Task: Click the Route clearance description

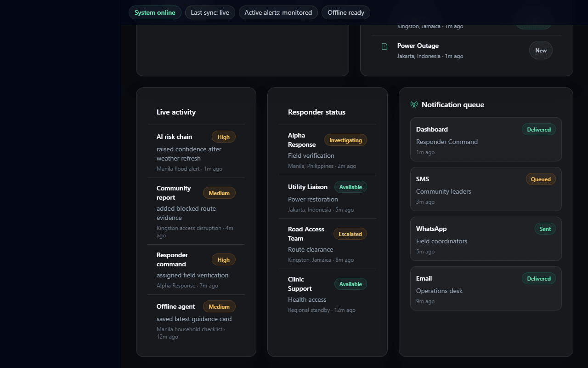Action: pyautogui.click(x=311, y=249)
